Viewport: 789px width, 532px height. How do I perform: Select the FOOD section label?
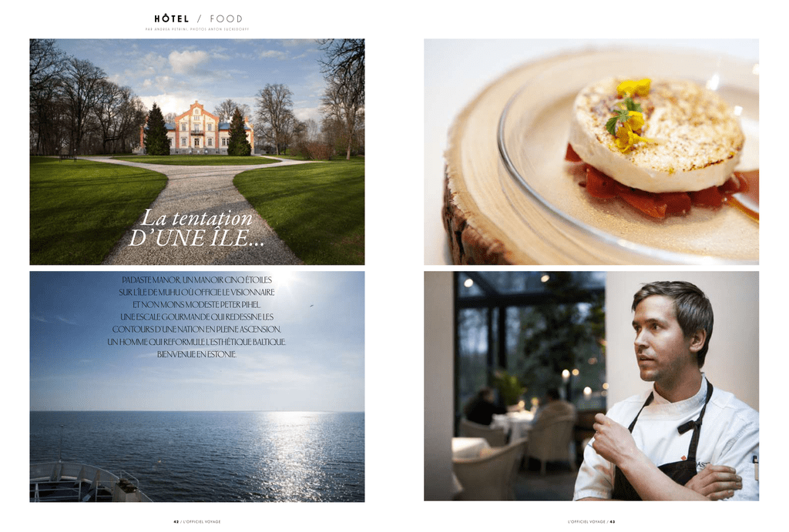click(x=226, y=18)
